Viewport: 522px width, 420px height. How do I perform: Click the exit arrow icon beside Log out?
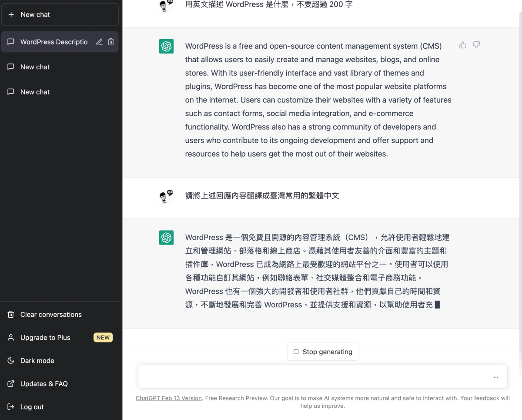(x=11, y=407)
